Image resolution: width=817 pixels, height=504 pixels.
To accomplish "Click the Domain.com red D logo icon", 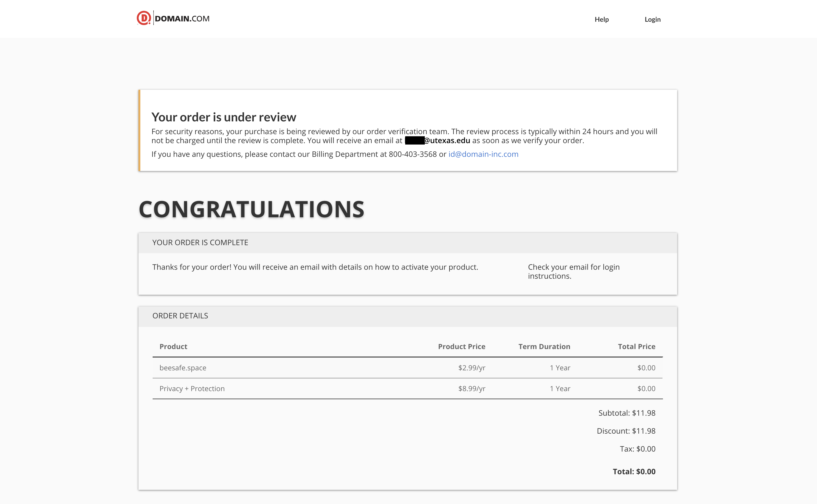I will pos(144,18).
